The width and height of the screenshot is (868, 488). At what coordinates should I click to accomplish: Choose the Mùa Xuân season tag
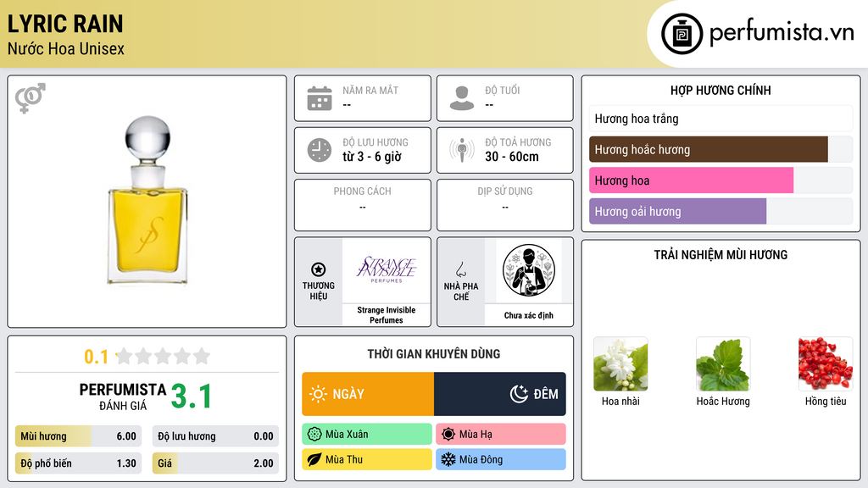367,435
